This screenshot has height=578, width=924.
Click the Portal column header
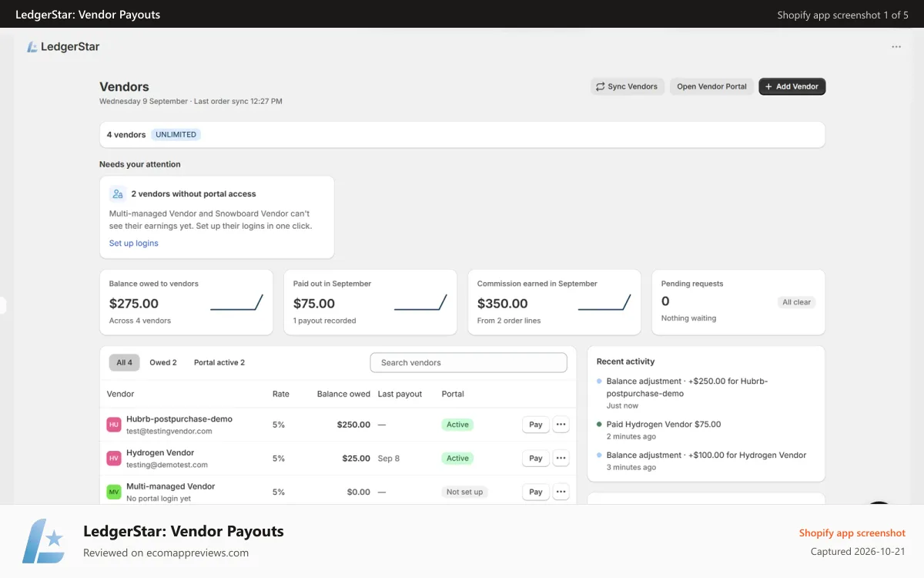453,394
